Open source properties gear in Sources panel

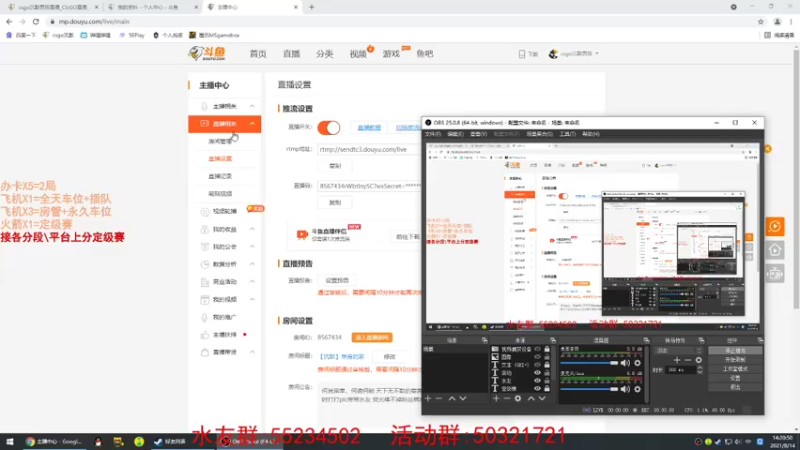click(x=518, y=398)
